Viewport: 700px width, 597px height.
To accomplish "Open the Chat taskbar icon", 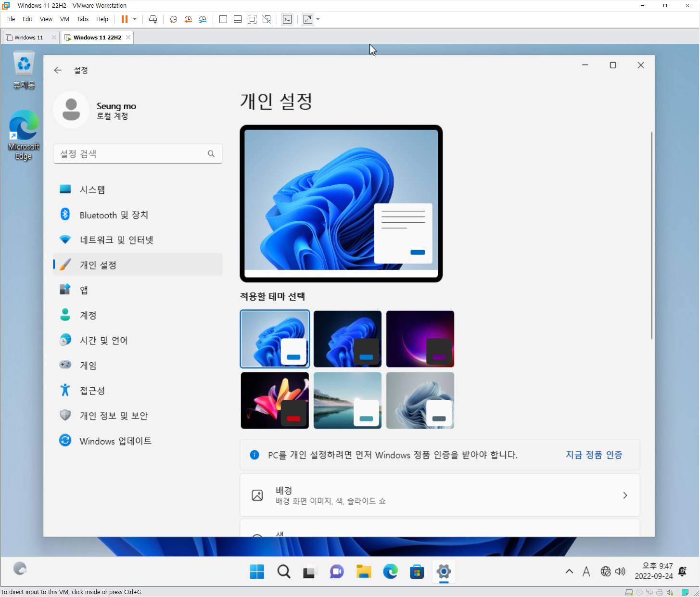I will click(337, 572).
